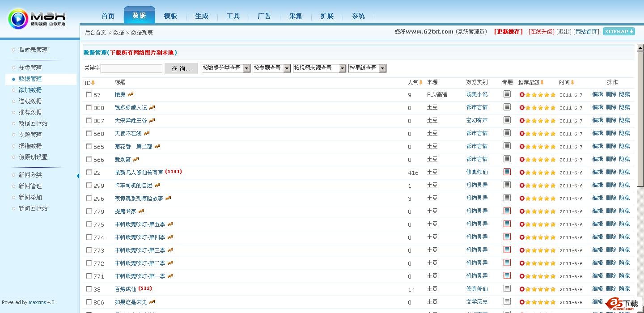Sort by ID using the orange arrow

tap(93, 83)
